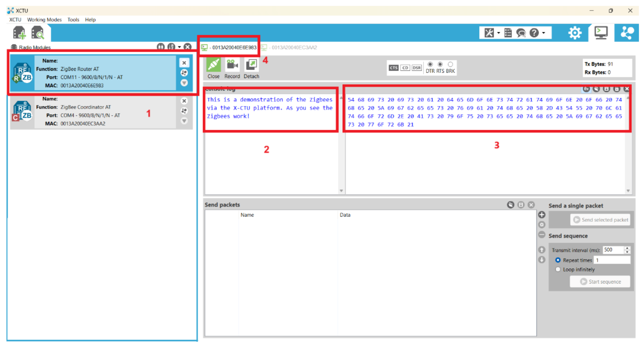This screenshot has width=644, height=346.
Task: Open the Help icon dropdown arrow
Action: click(544, 33)
